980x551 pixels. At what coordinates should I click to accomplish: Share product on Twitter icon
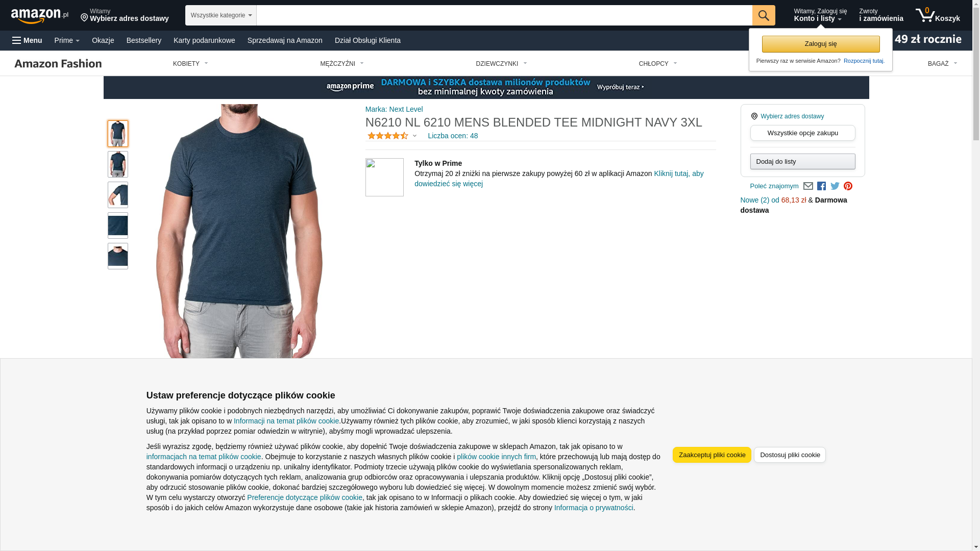tap(835, 186)
